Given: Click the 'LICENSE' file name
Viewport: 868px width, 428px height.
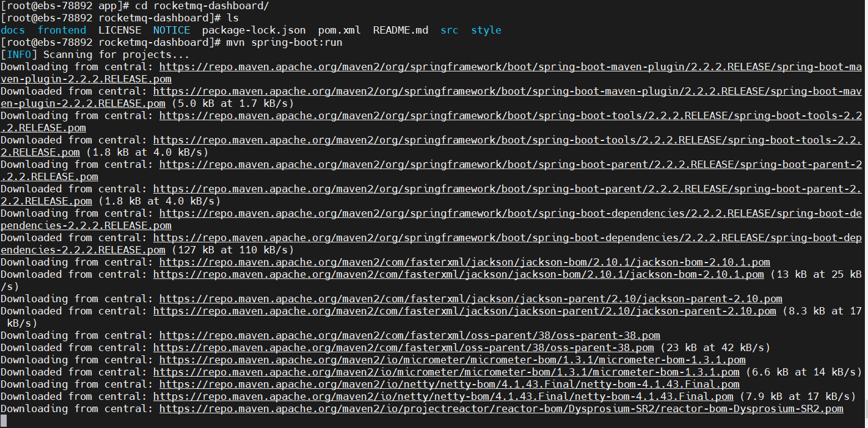Looking at the screenshot, I should coord(120,30).
